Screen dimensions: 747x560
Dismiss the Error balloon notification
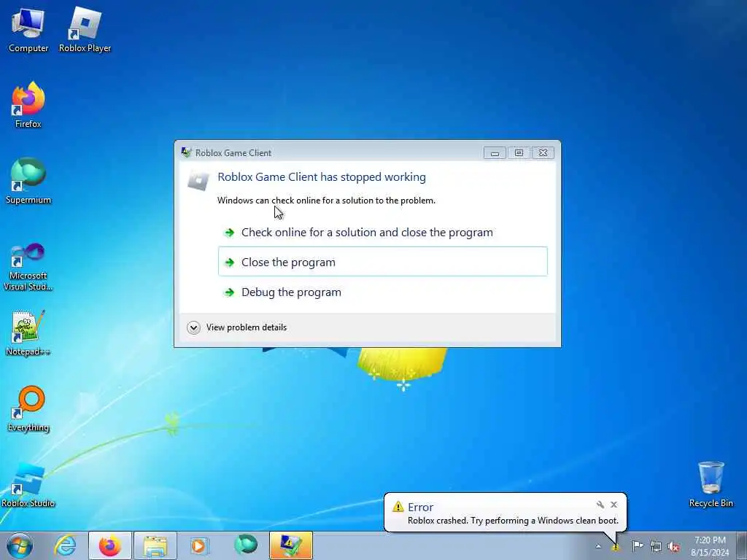(614, 505)
